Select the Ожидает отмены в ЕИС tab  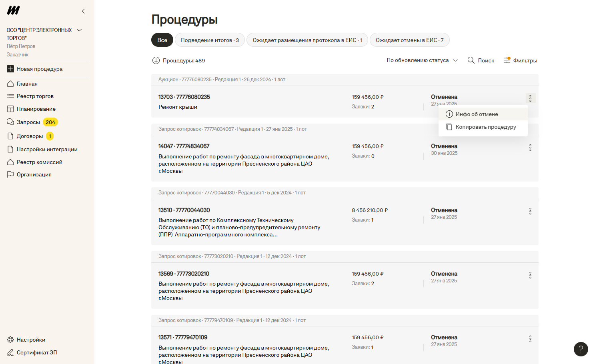coord(409,40)
